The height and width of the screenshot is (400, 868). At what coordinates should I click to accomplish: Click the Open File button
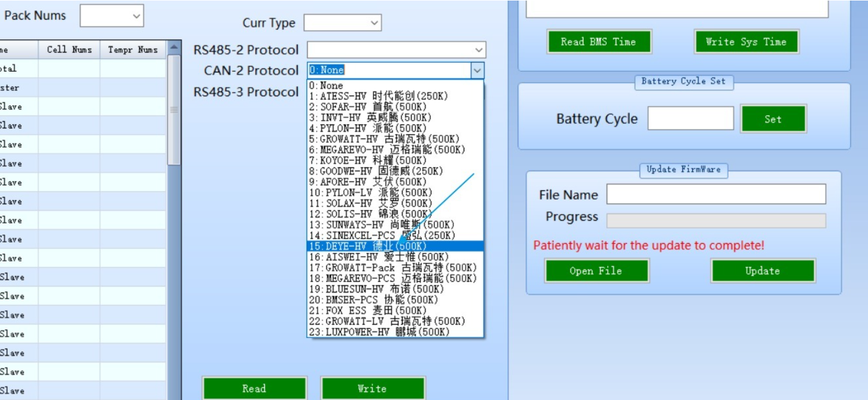click(x=596, y=271)
